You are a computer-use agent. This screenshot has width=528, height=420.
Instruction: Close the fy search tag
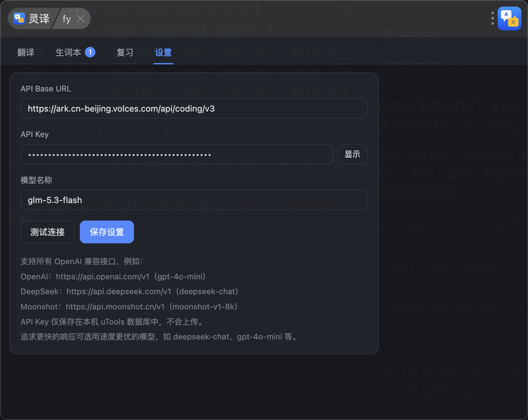(x=81, y=18)
